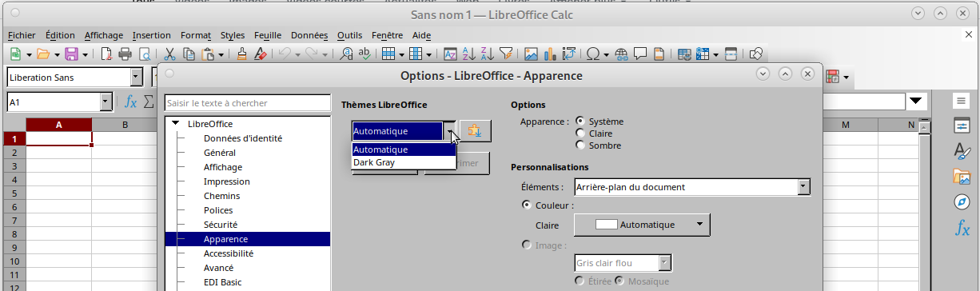The image size is (980, 291).
Task: Open the sidebar Gallery deck icon
Action: (x=962, y=177)
